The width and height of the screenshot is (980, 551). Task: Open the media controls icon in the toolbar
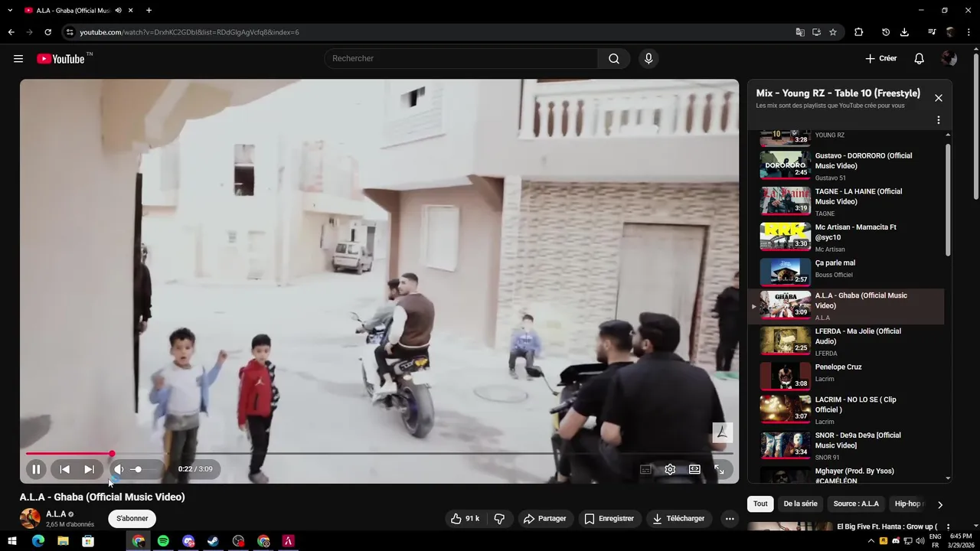932,32
